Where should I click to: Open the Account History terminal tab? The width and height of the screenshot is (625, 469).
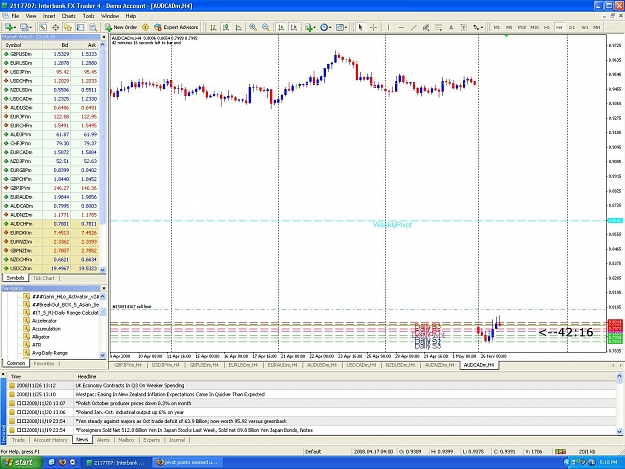click(51, 440)
